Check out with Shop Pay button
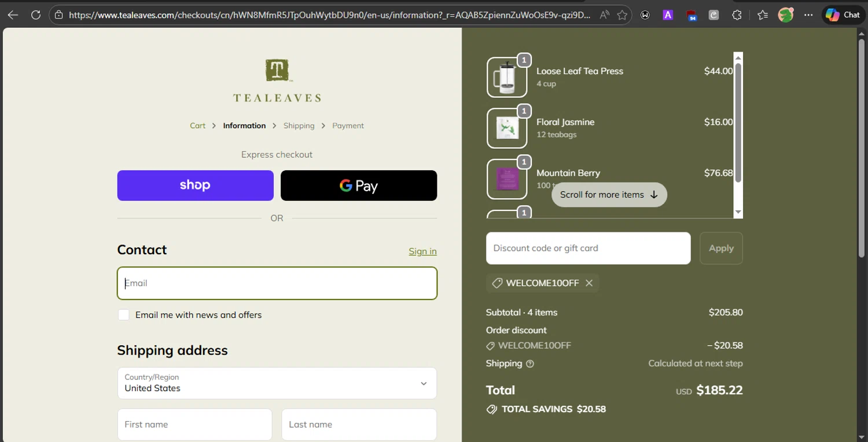The height and width of the screenshot is (442, 868). point(196,185)
